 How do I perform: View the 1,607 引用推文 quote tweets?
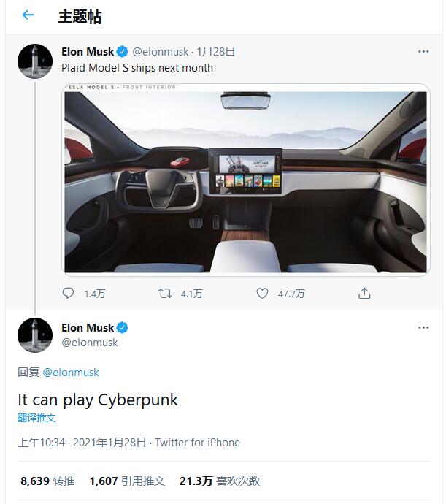point(127,481)
